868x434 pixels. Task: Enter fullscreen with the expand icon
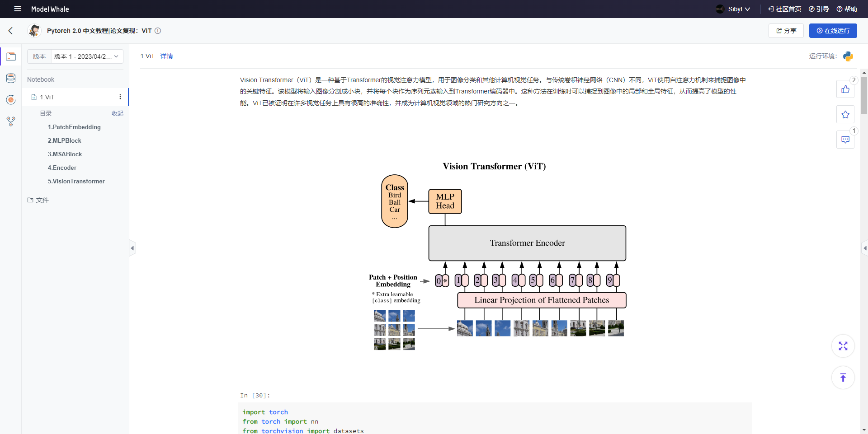click(843, 346)
